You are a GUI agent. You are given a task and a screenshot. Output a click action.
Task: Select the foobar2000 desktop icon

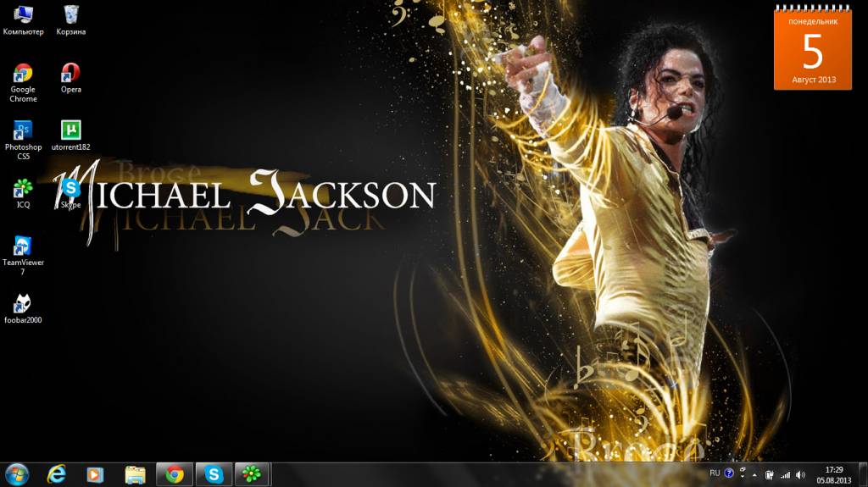click(23, 304)
